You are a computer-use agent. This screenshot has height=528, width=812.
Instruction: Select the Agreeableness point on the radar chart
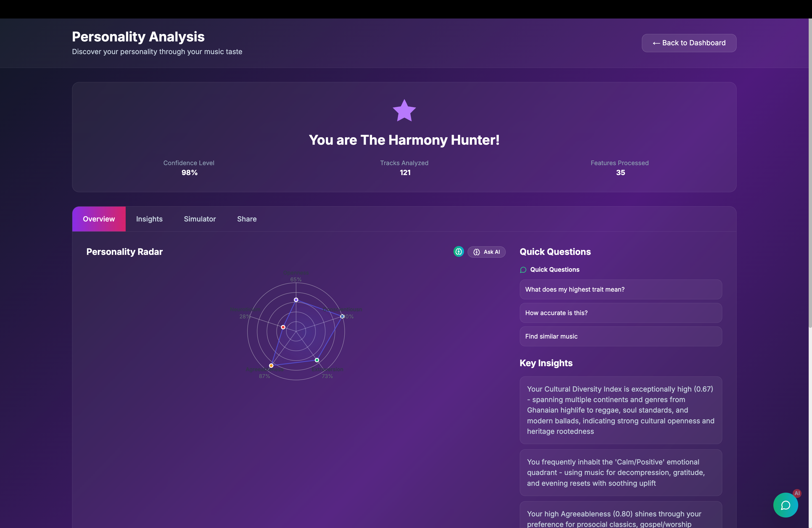[271, 365]
